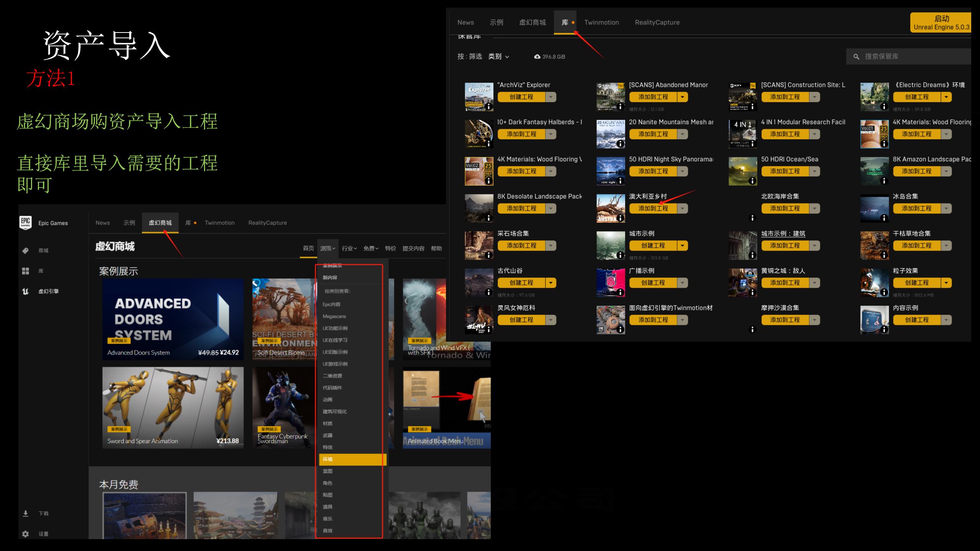Focus the 搜索保管库 search field
This screenshot has width=980, height=551.
[x=909, y=57]
